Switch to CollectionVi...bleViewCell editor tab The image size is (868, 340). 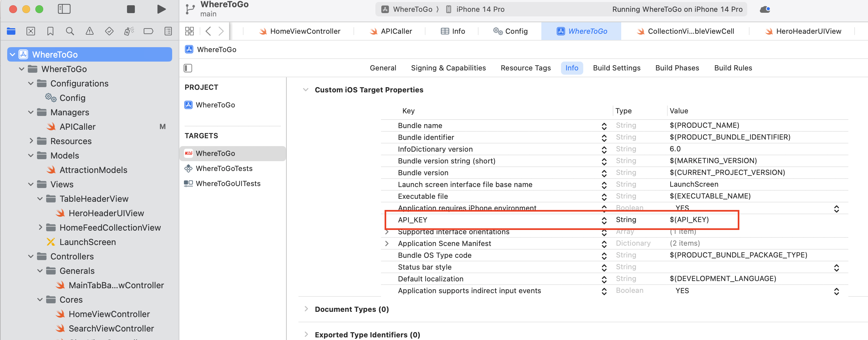pos(685,31)
